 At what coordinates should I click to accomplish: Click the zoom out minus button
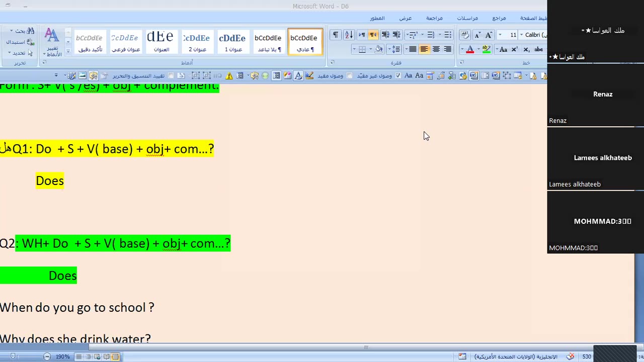[47, 356]
